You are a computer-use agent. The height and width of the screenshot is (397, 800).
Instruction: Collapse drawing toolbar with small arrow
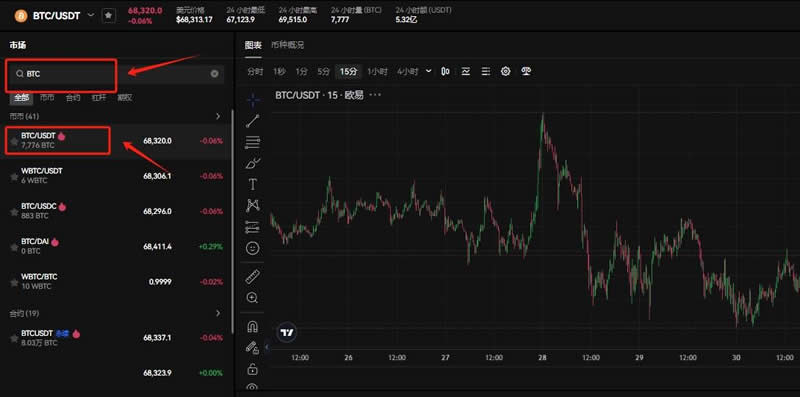click(x=267, y=347)
